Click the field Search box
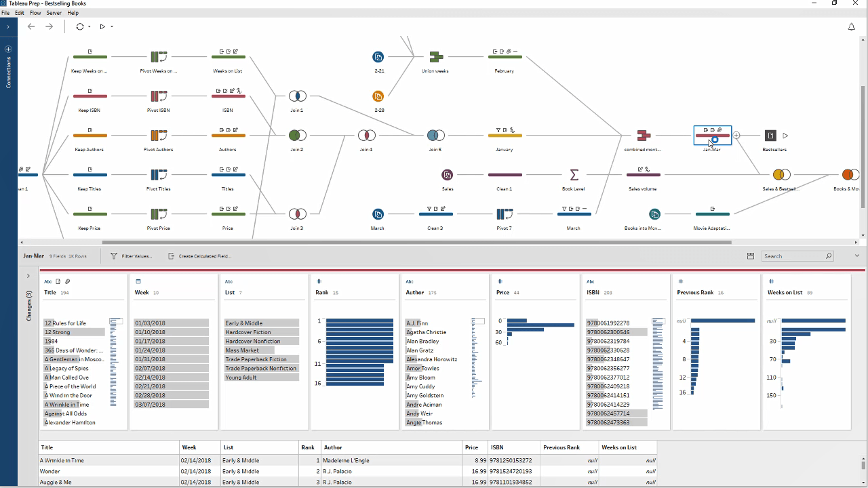The height and width of the screenshot is (488, 868). click(x=797, y=256)
